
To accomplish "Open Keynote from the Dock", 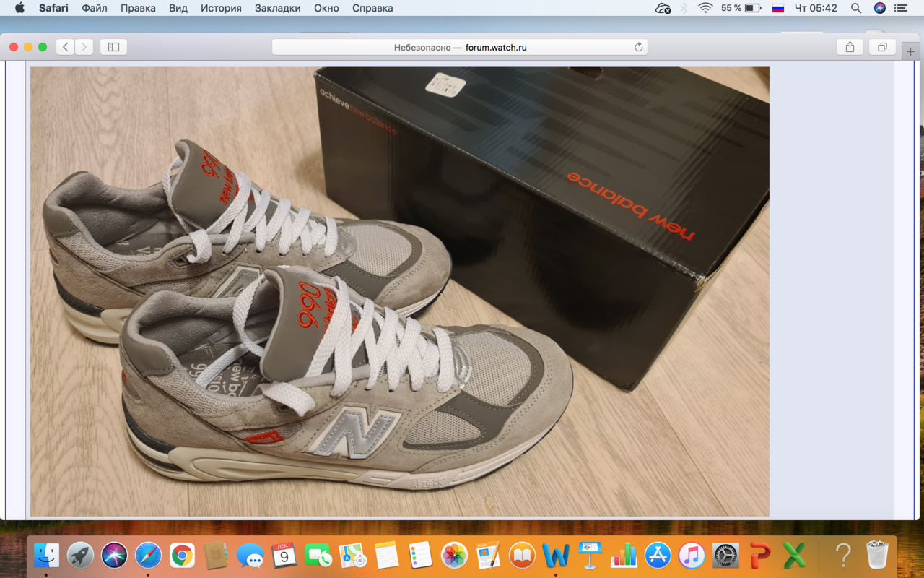I will 590,555.
